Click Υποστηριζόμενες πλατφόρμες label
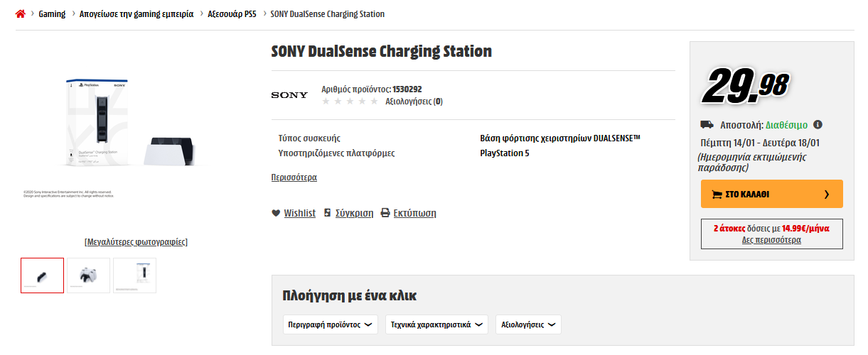The width and height of the screenshot is (868, 355). [x=336, y=153]
